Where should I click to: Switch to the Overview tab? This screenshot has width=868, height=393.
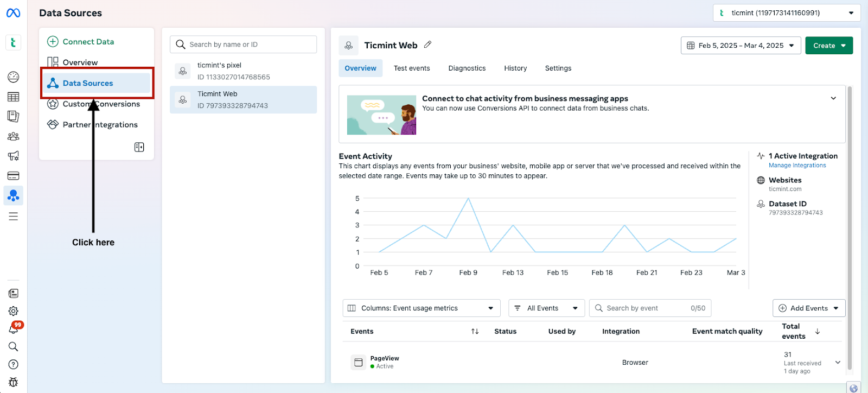tap(360, 68)
